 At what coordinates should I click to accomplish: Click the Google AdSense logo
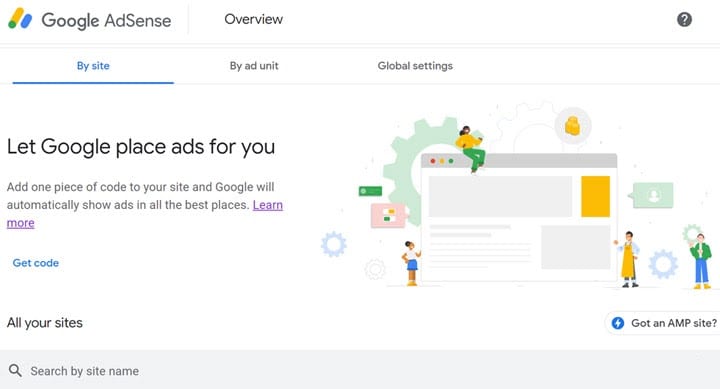click(x=90, y=20)
